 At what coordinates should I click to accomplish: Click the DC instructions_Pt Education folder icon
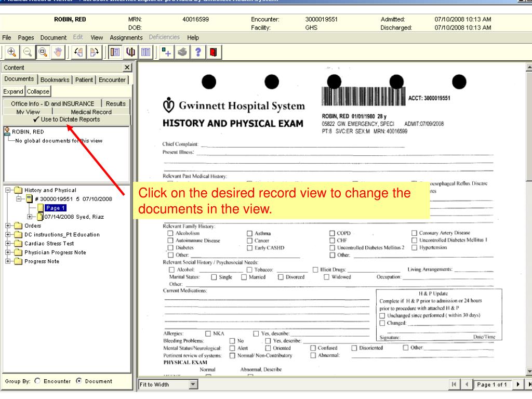pyautogui.click(x=18, y=234)
